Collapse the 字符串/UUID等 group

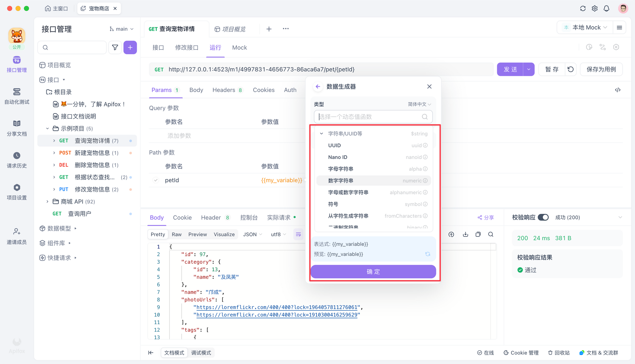coord(321,133)
